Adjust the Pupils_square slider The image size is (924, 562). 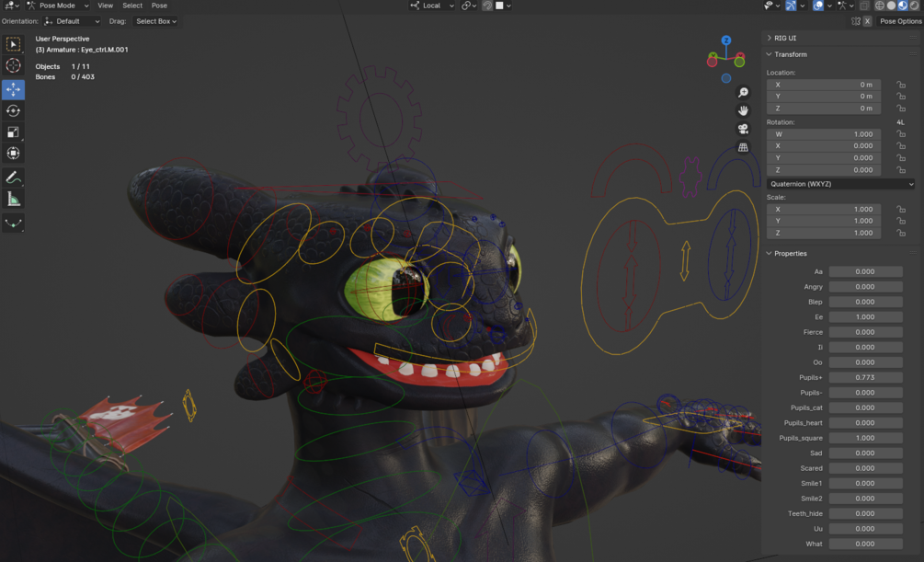(865, 438)
